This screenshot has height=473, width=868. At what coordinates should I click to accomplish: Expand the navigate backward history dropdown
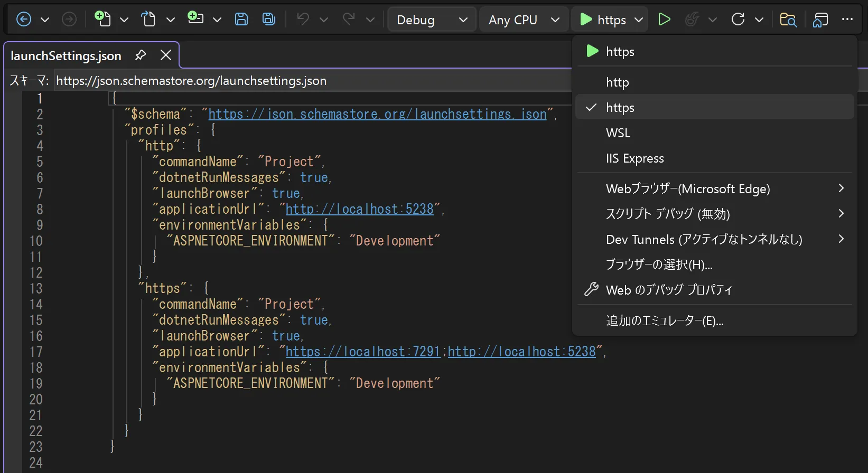[45, 20]
